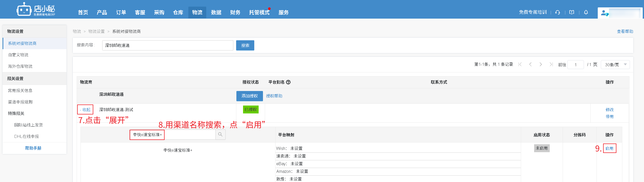The height and width of the screenshot is (182, 644).
Task: Click the 店小秘 logo
Action: pyautogui.click(x=36, y=10)
